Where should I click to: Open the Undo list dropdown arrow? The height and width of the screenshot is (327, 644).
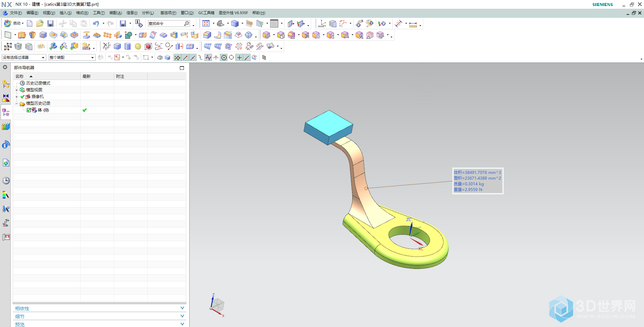point(103,24)
